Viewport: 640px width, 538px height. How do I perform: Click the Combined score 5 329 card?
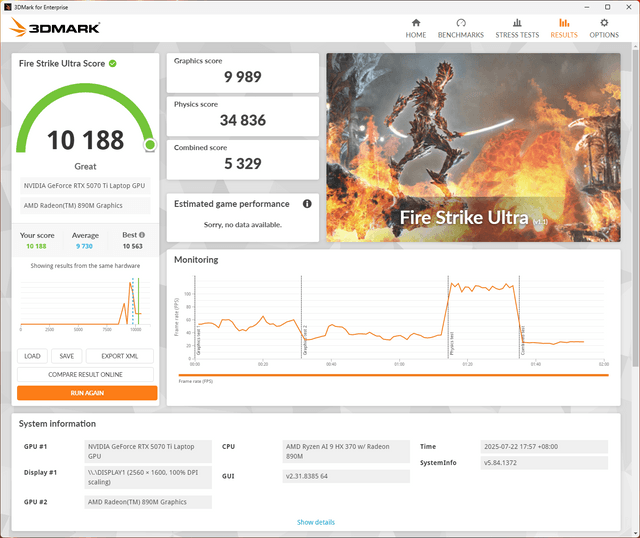[x=243, y=160]
